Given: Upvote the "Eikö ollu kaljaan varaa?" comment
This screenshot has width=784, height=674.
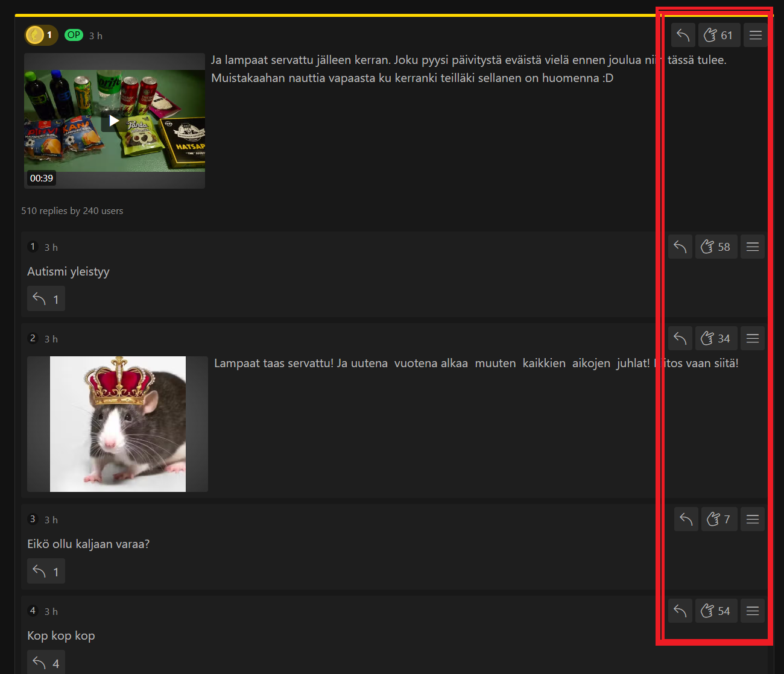Looking at the screenshot, I should [x=719, y=520].
